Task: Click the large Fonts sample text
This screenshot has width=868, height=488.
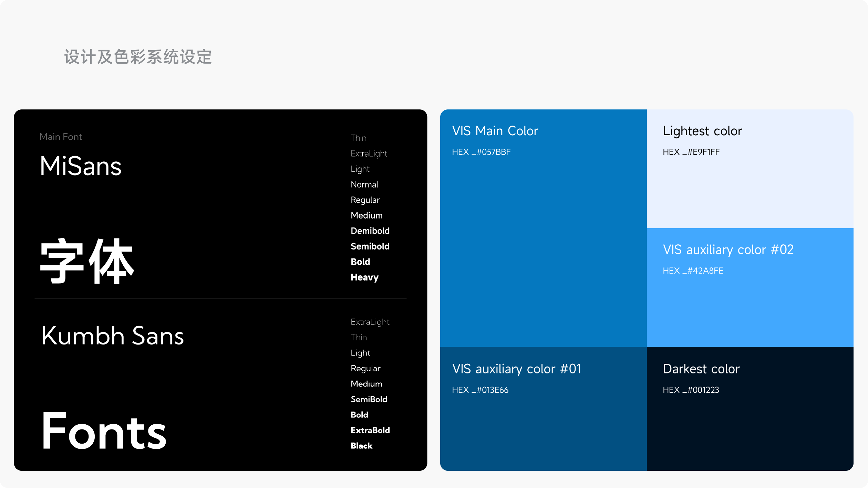Action: 104,431
